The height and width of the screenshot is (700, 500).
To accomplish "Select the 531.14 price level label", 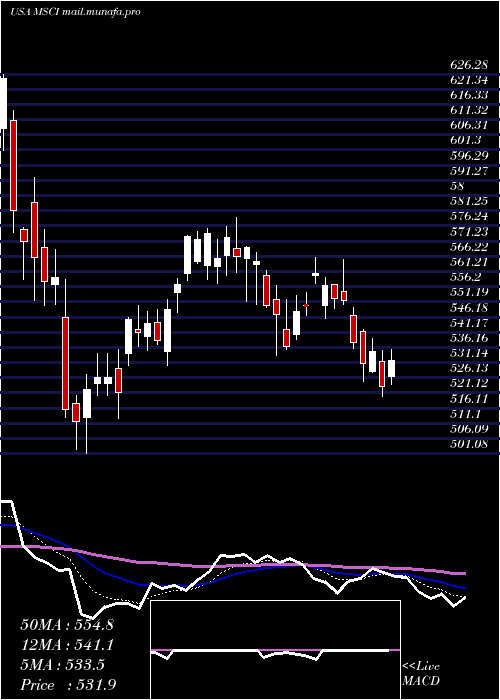I will coord(469,353).
